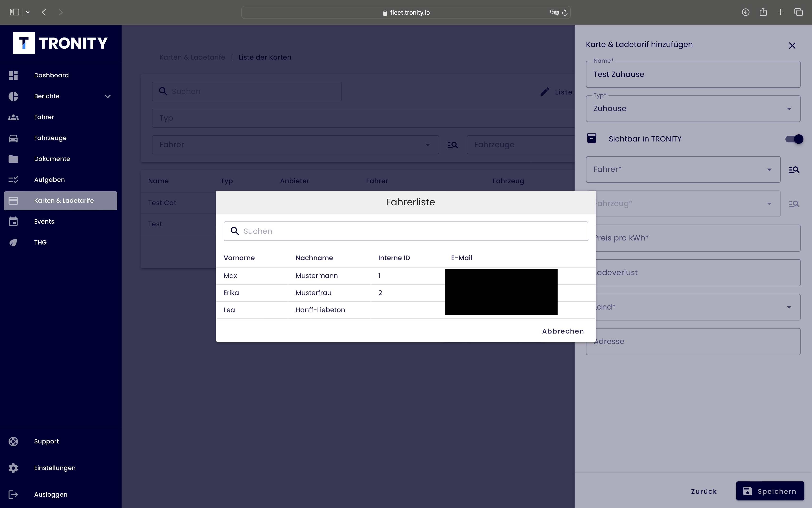Viewport: 812px width, 508px height.
Task: Click the Einstellungen gear icon
Action: click(13, 468)
